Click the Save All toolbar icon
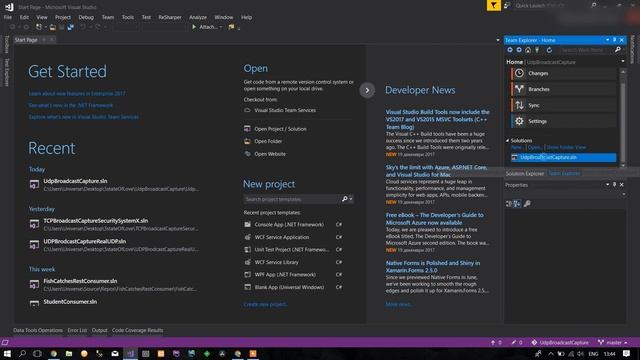The width and height of the screenshot is (640, 360). pos(71,27)
